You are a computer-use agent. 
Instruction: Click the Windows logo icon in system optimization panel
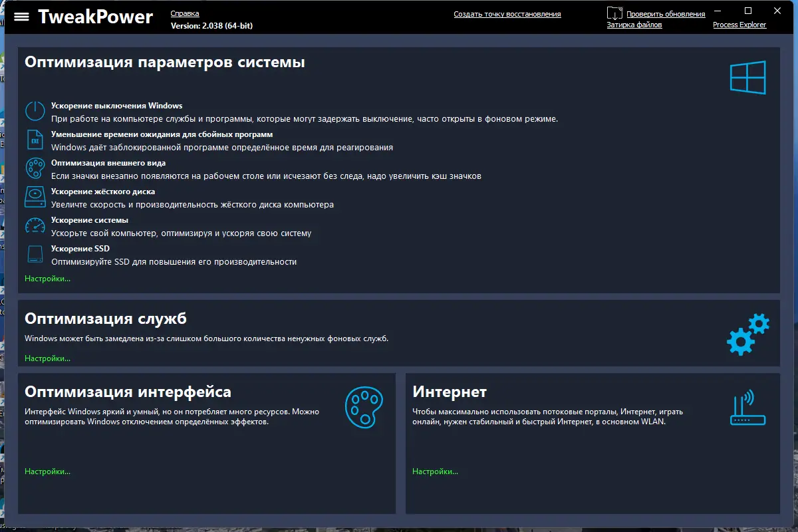point(747,77)
